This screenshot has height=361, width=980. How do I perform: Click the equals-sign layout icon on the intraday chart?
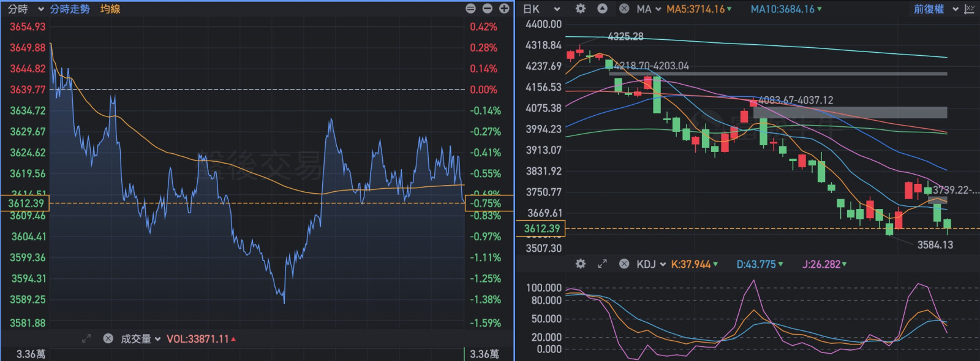[x=470, y=9]
